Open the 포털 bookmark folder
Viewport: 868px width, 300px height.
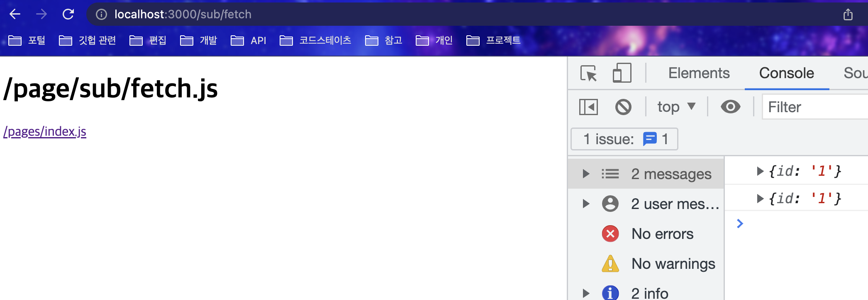(27, 40)
